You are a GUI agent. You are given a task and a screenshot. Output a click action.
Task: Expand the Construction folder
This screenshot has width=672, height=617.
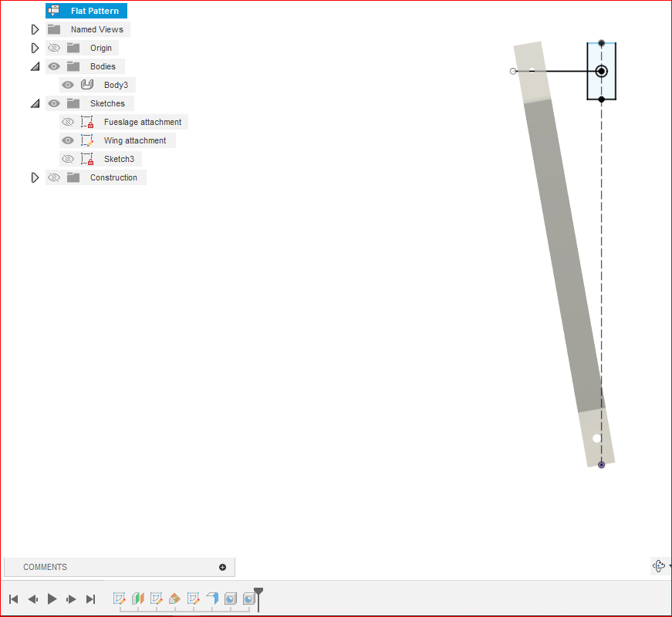coord(35,177)
